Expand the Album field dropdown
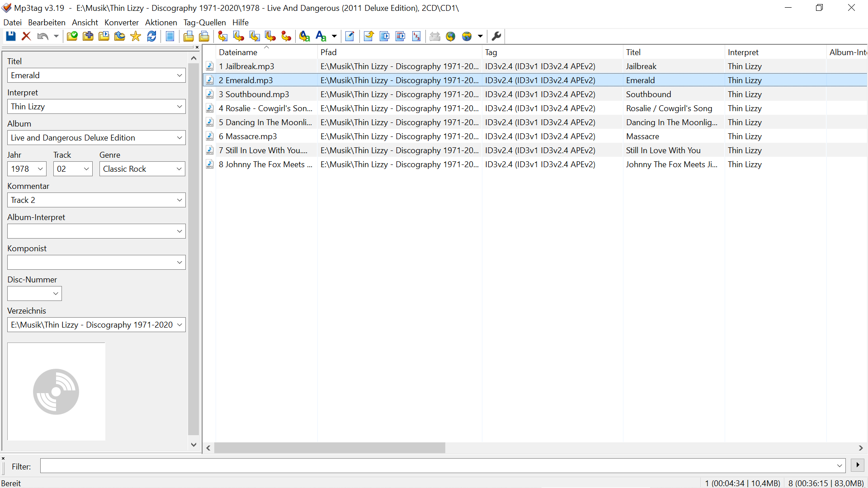Image resolution: width=868 pixels, height=488 pixels. [x=179, y=138]
